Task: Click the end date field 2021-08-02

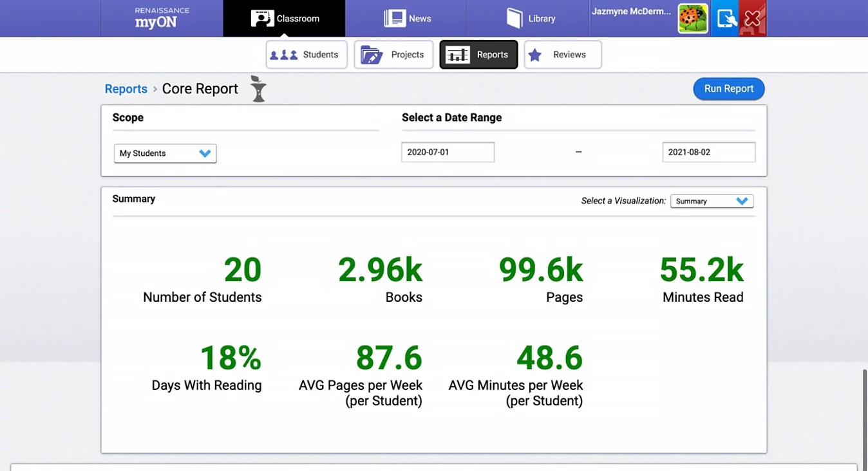Action: 709,152
